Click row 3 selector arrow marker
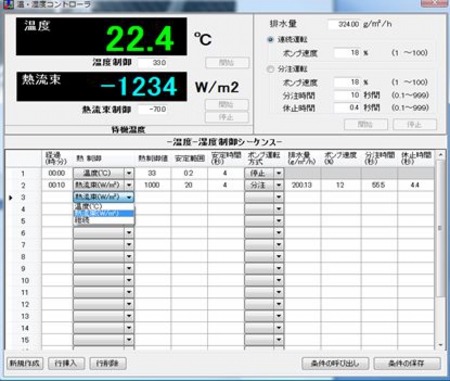 click(x=11, y=198)
